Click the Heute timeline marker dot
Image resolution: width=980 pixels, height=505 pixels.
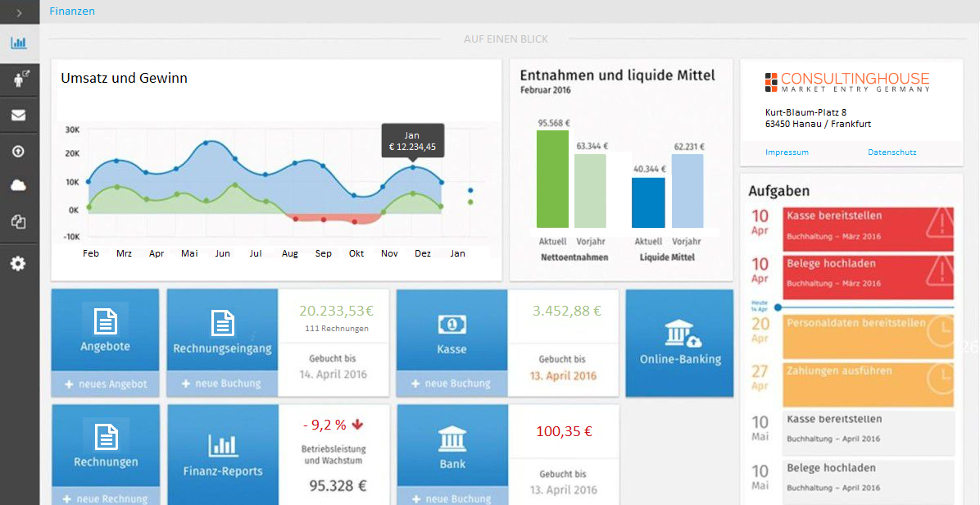point(778,307)
